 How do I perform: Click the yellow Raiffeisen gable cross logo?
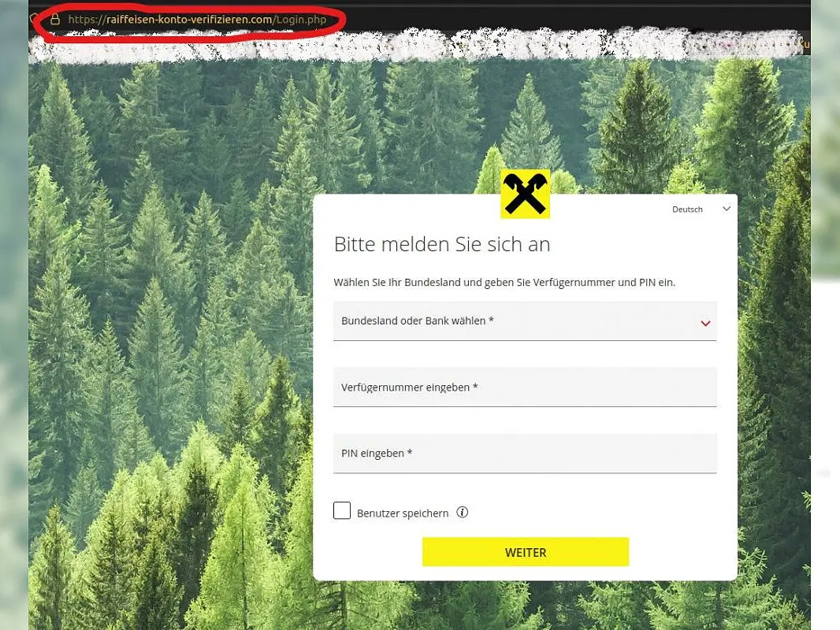click(x=525, y=194)
